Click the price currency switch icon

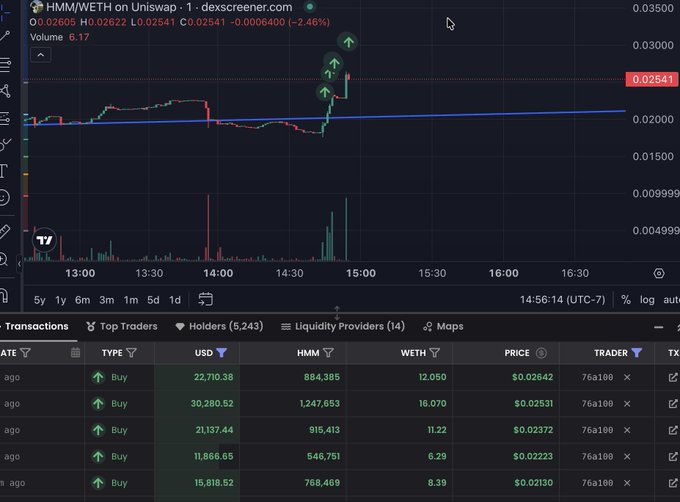(x=541, y=353)
